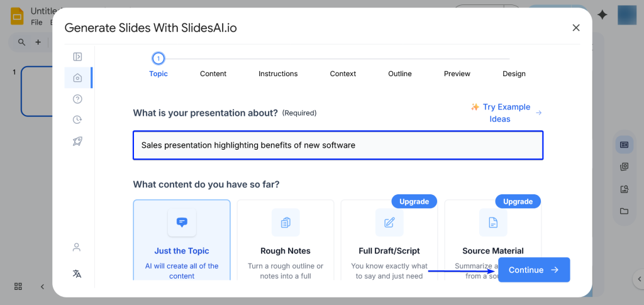Select the Just the Topic option

click(182, 239)
